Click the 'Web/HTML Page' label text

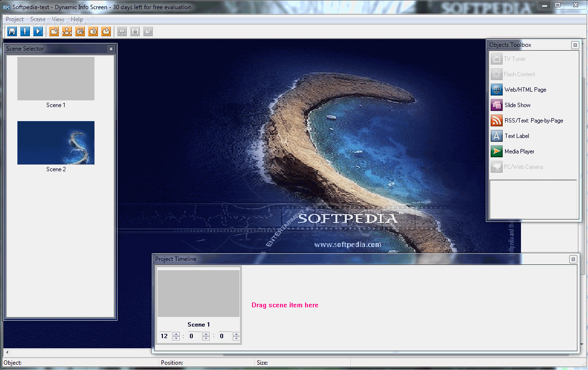(x=525, y=90)
